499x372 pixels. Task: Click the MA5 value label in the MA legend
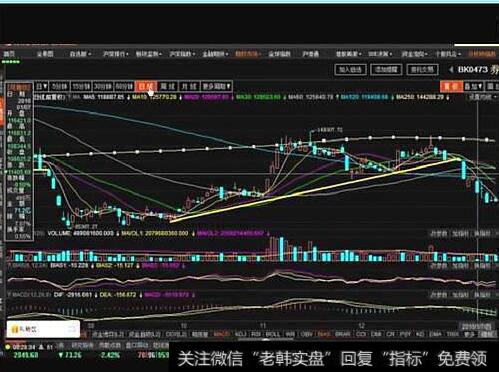(x=104, y=97)
